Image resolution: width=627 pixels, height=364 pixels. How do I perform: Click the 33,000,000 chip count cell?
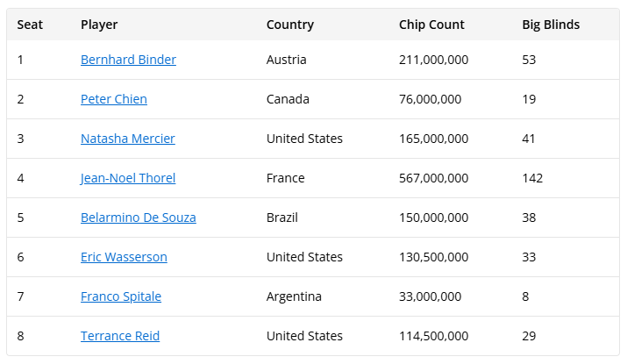click(x=430, y=296)
